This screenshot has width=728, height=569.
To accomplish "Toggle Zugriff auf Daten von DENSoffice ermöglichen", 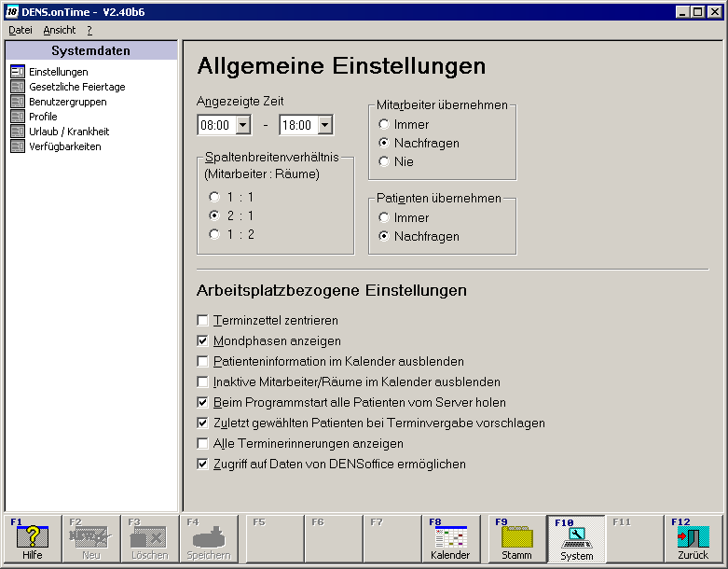I will tap(202, 464).
